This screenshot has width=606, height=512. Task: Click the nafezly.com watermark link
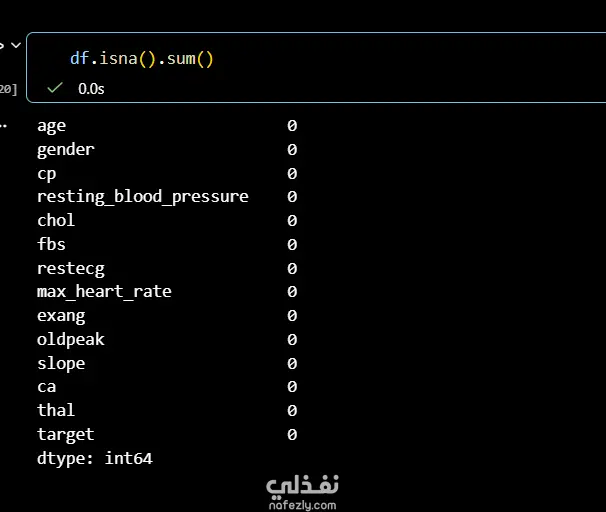302,505
